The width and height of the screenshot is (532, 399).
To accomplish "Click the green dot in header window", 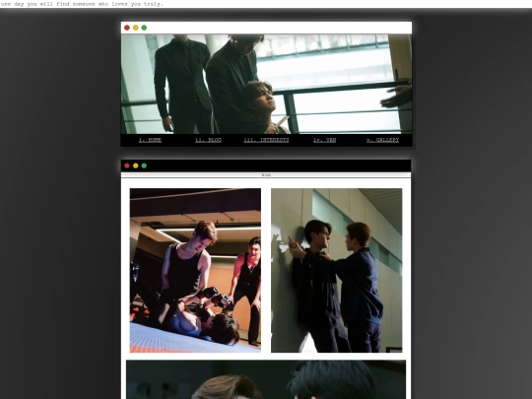I will point(144,28).
